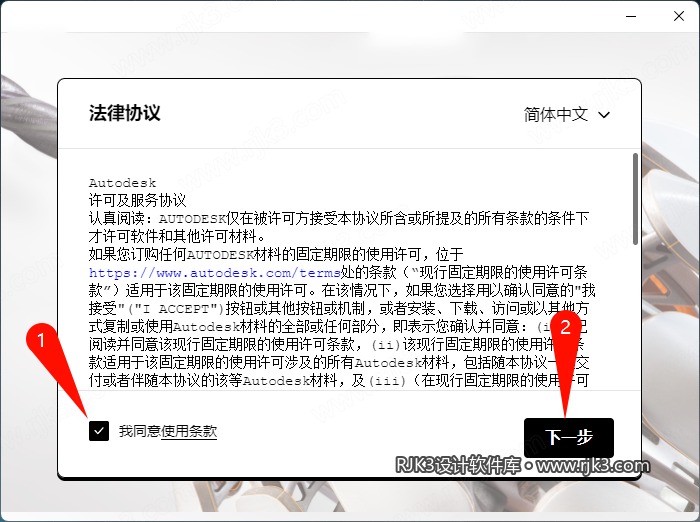The image size is (700, 522).
Task: Click the 法律协议 heading
Action: [125, 113]
